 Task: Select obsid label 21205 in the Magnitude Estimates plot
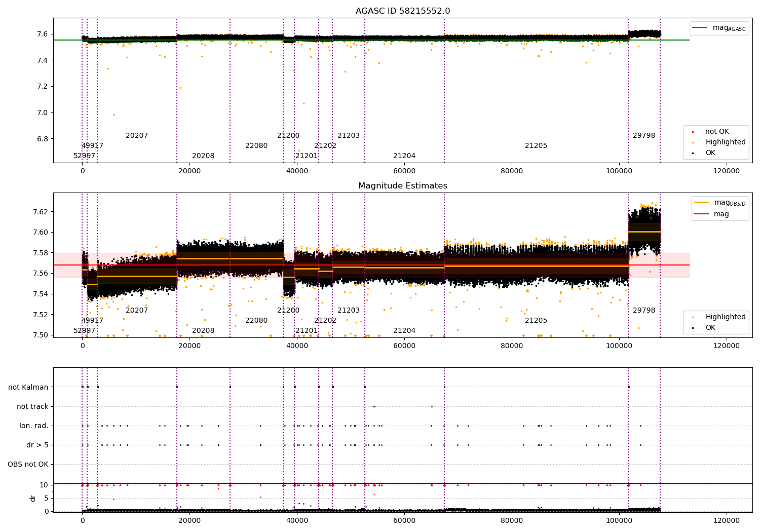[536, 321]
